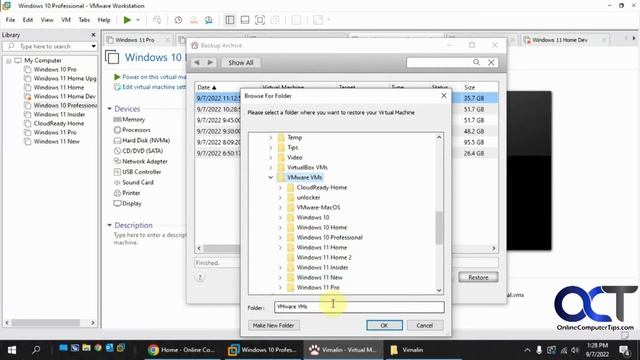The height and width of the screenshot is (360, 640).
Task: Open the snapshot manager toolbar icon
Action: click(209, 20)
